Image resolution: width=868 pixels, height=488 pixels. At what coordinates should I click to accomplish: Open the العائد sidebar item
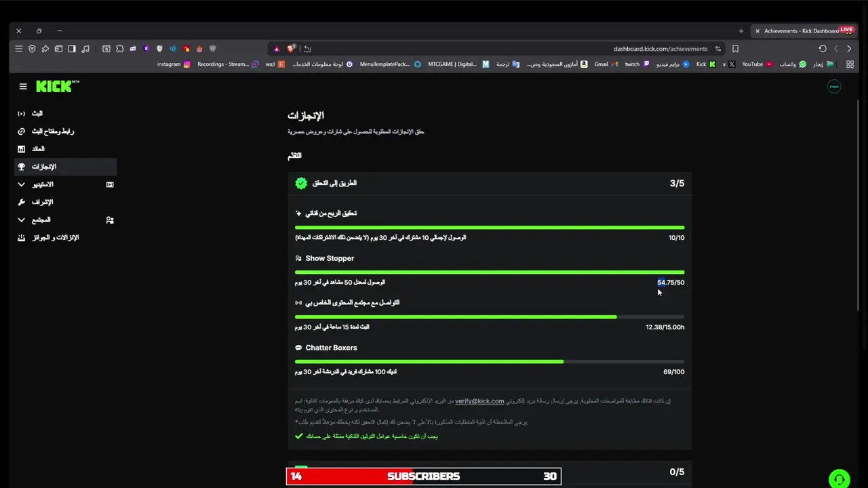point(66,148)
